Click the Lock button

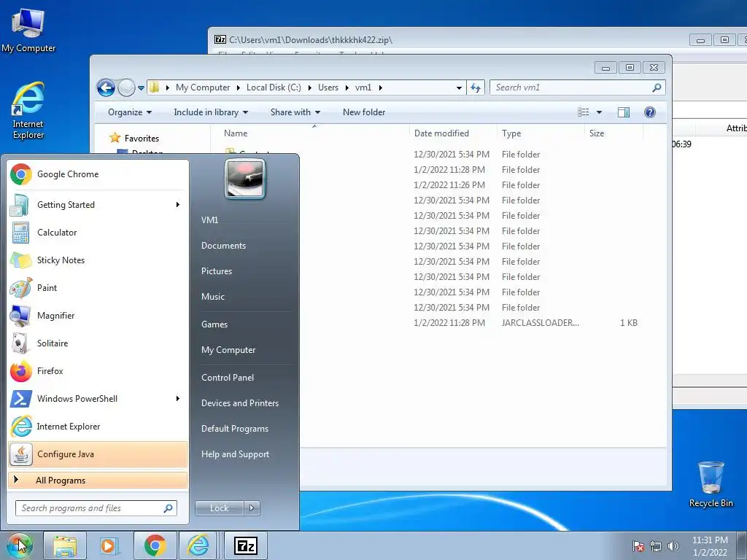219,508
